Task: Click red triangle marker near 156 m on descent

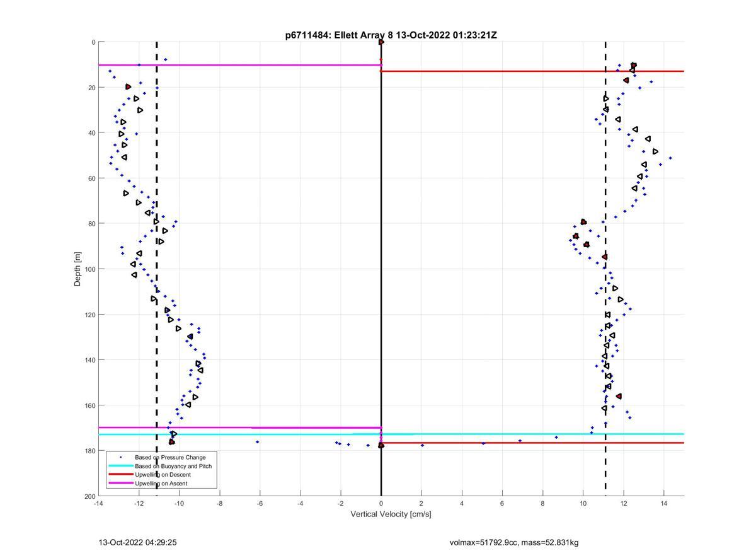Action: coord(619,396)
